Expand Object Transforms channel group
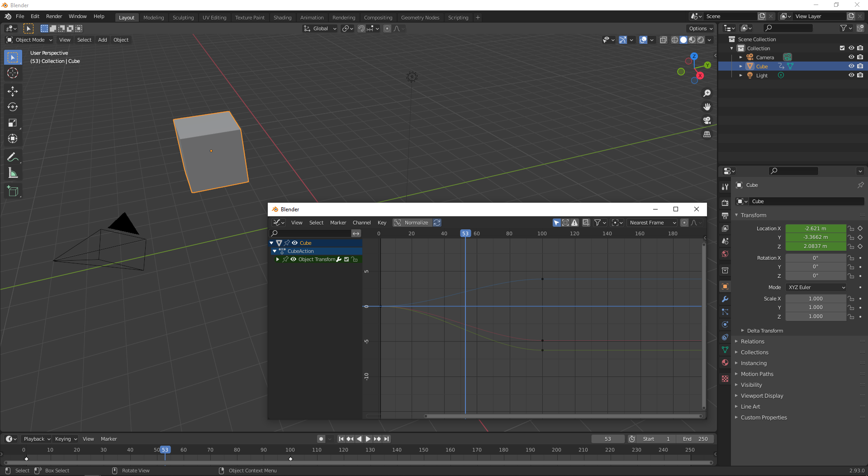This screenshot has height=476, width=868. pyautogui.click(x=278, y=259)
